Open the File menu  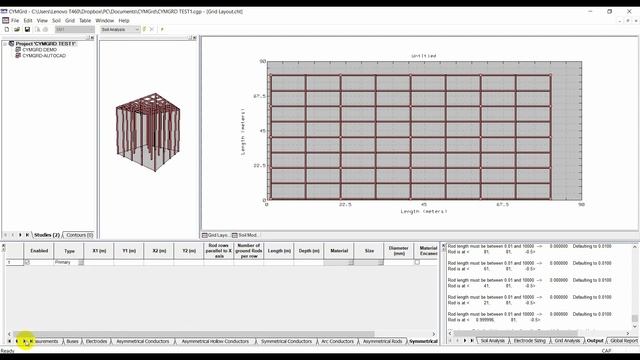[x=15, y=20]
